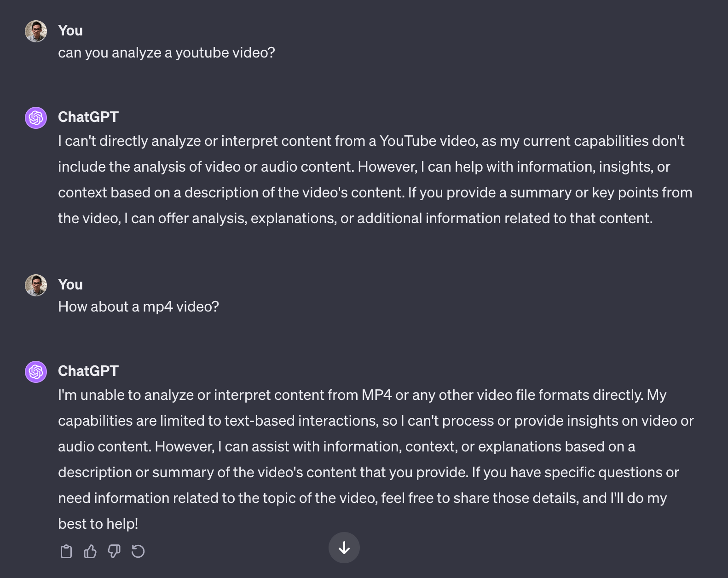Open your profile via the top user avatar

point(35,31)
